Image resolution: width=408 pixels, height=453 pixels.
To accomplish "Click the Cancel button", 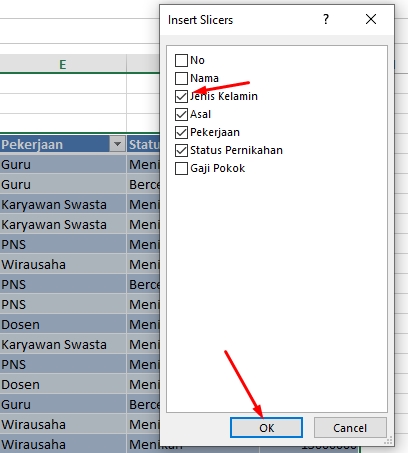I will (350, 428).
